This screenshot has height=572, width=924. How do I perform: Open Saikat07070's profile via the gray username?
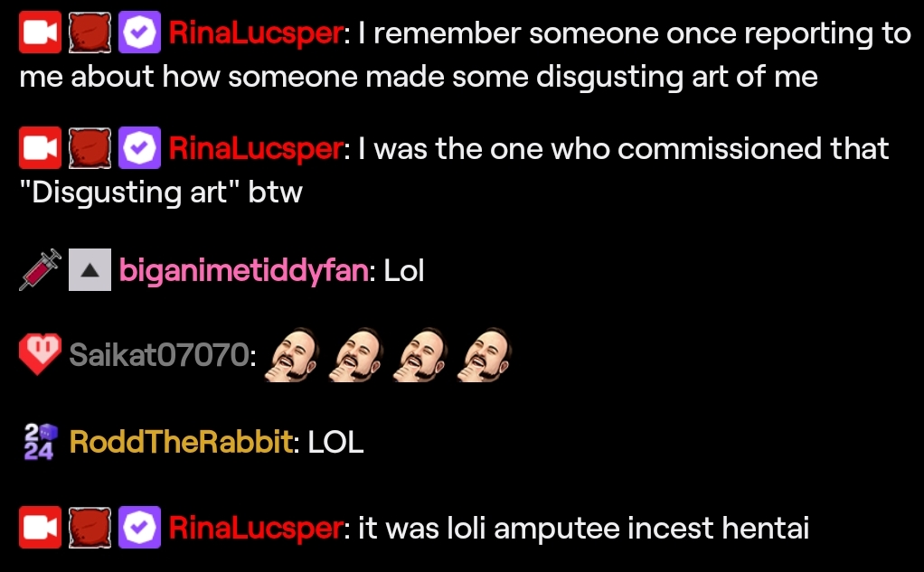point(159,354)
